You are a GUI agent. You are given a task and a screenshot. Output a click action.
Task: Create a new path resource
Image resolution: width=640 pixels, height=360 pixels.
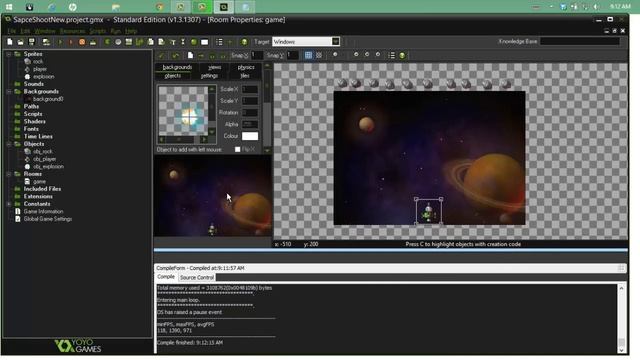click(140, 42)
